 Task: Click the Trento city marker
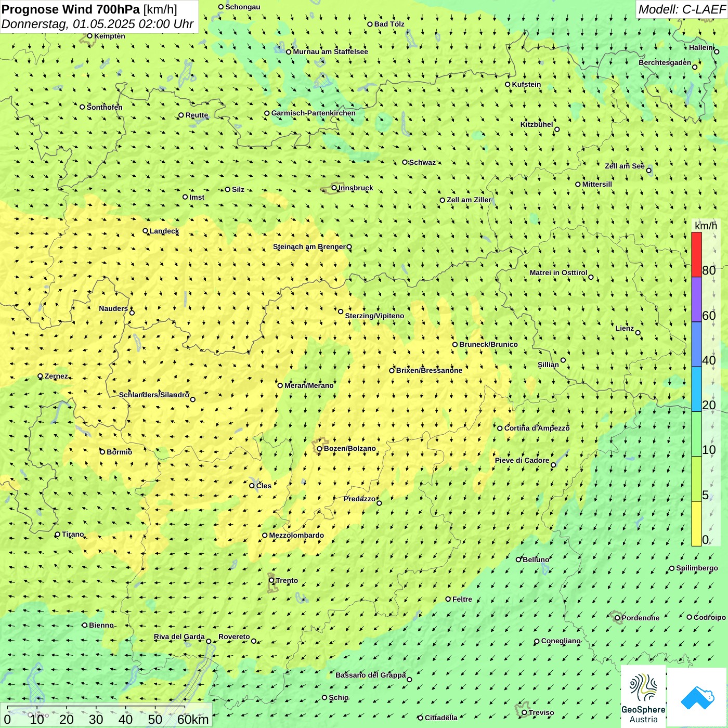click(x=271, y=580)
